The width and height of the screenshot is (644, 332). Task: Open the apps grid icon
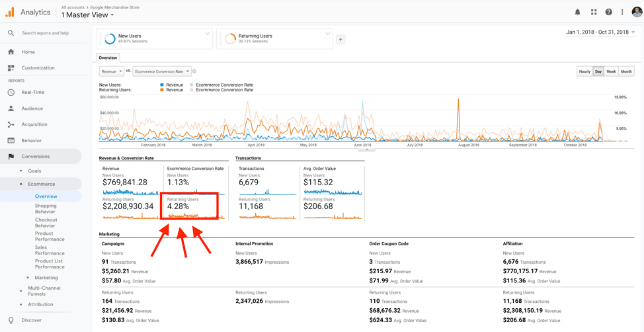593,12
